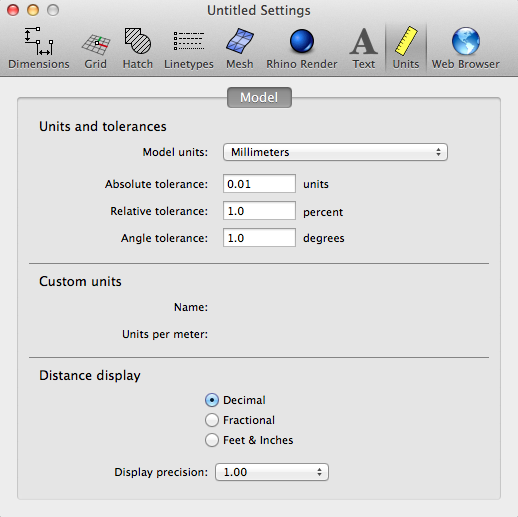Screen dimensions: 518x517
Task: Choose Fractional distance display
Action: pyautogui.click(x=212, y=420)
